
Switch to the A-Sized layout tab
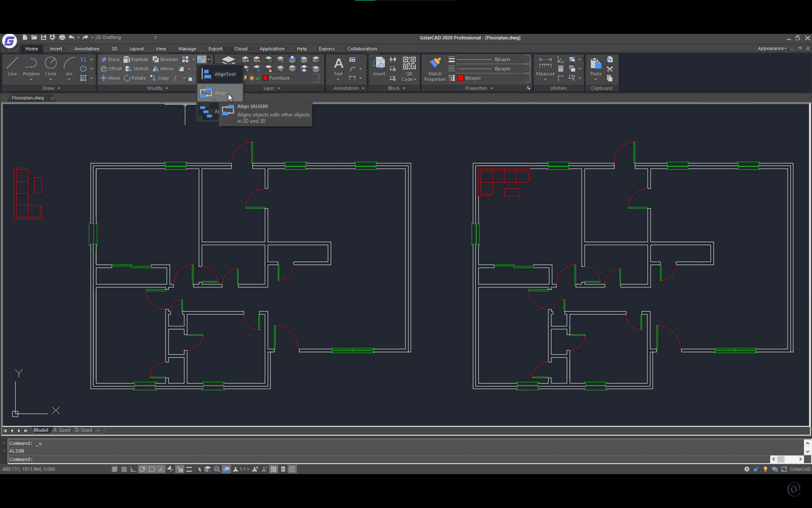[x=62, y=430]
